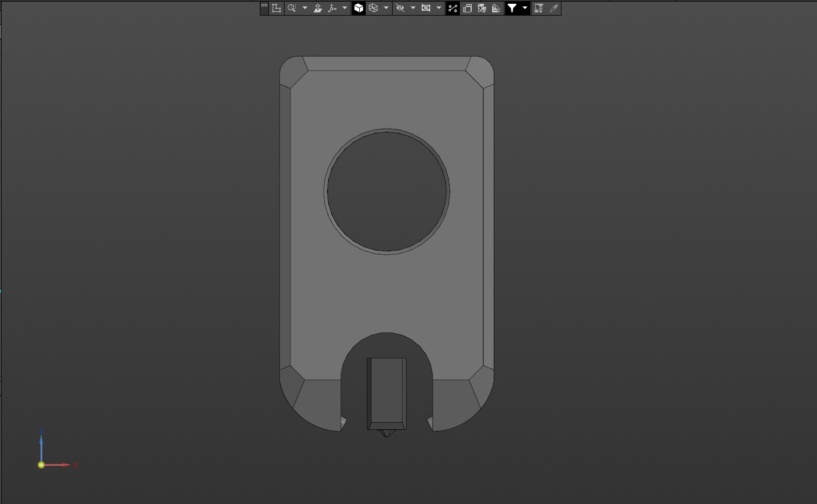Viewport: 817px width, 504px height.
Task: Click the stacked layers sketch icon
Action: [496, 8]
